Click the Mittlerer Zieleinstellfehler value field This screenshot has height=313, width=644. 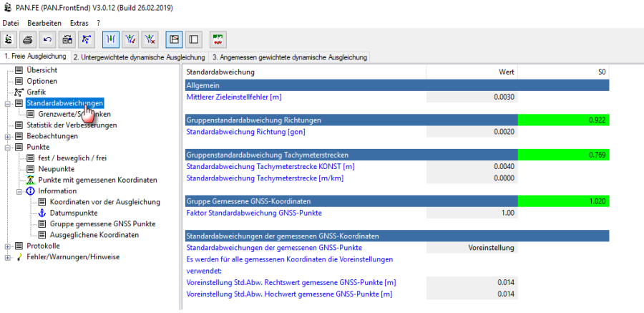472,97
